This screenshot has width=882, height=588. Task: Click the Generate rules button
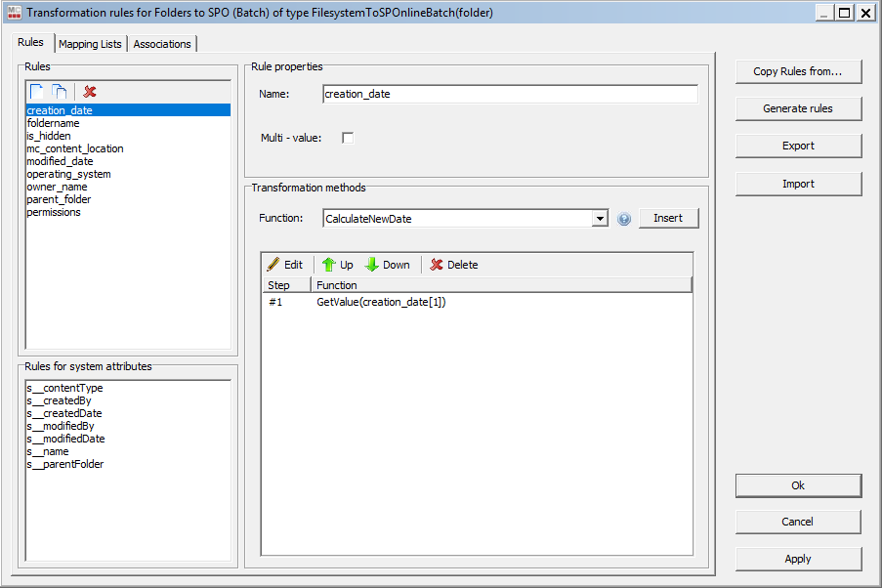(798, 108)
